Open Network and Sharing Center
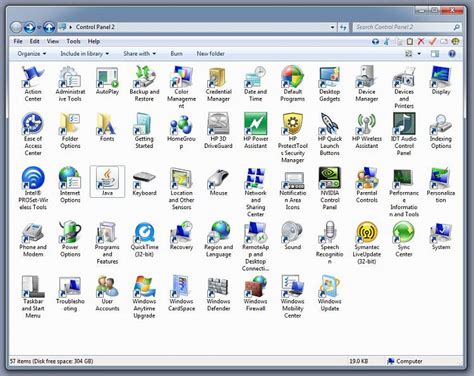Screen dimensions: 474x376 click(255, 192)
